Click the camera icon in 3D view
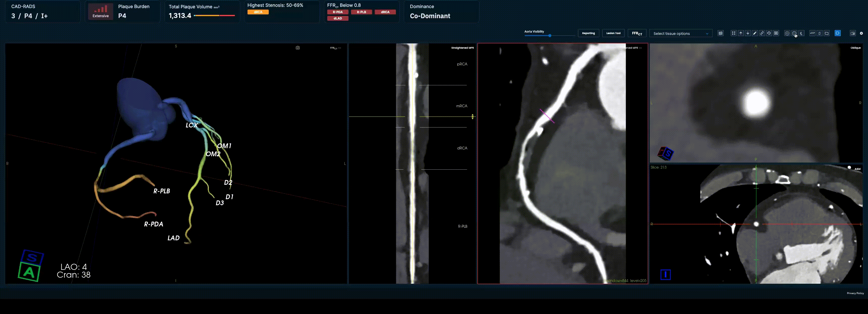Viewport: 868px width, 314px height. [x=297, y=48]
